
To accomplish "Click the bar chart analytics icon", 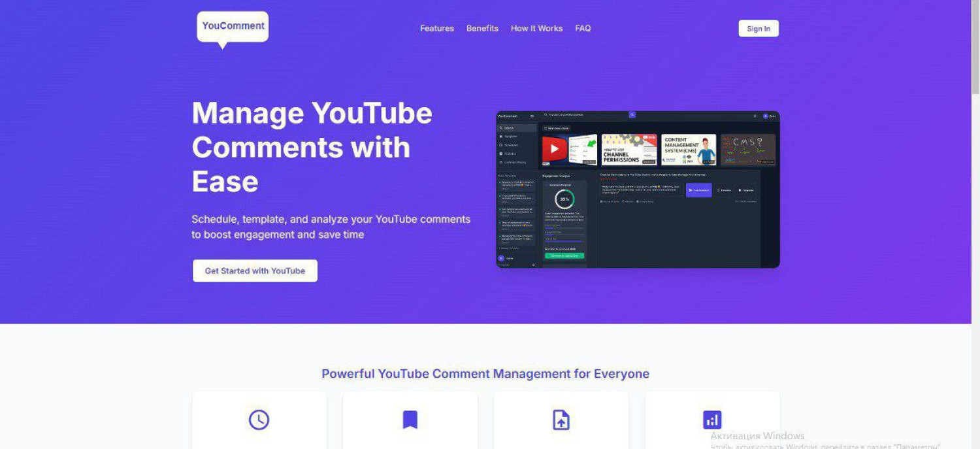I will click(x=712, y=420).
